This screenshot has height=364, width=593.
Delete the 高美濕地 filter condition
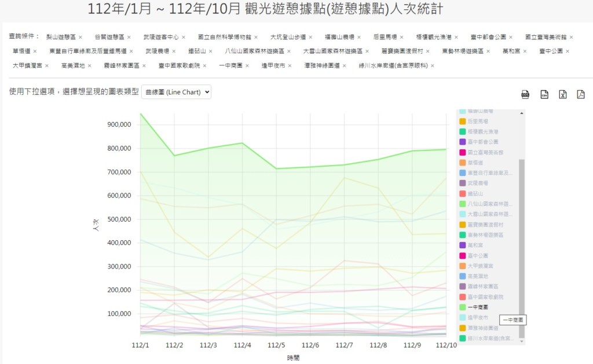pyautogui.click(x=90, y=65)
